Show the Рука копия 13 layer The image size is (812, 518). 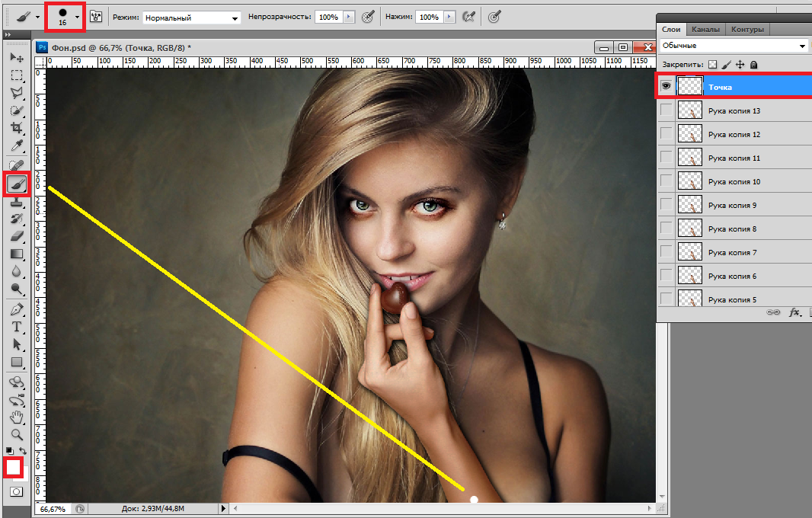click(667, 111)
